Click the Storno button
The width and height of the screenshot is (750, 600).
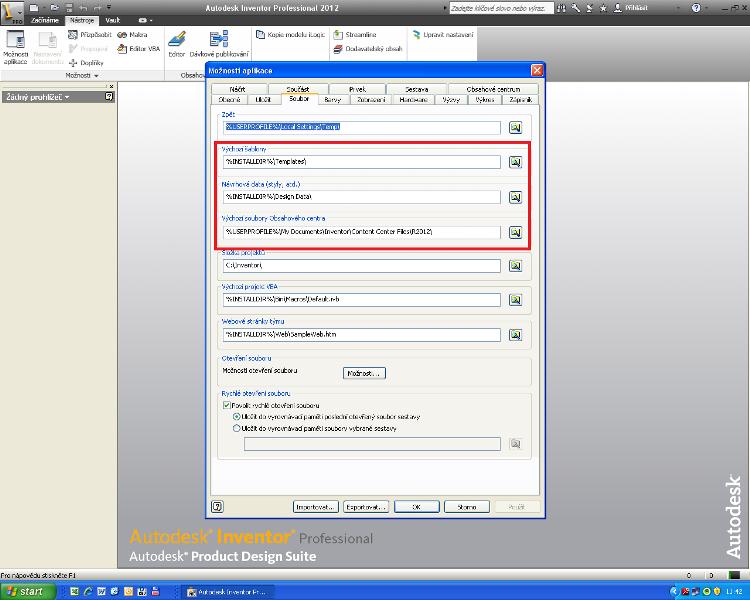pos(467,507)
